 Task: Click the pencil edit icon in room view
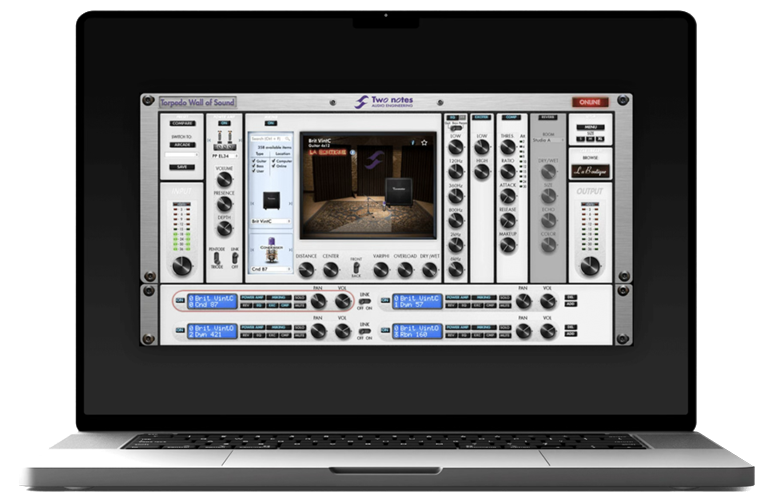(x=413, y=143)
